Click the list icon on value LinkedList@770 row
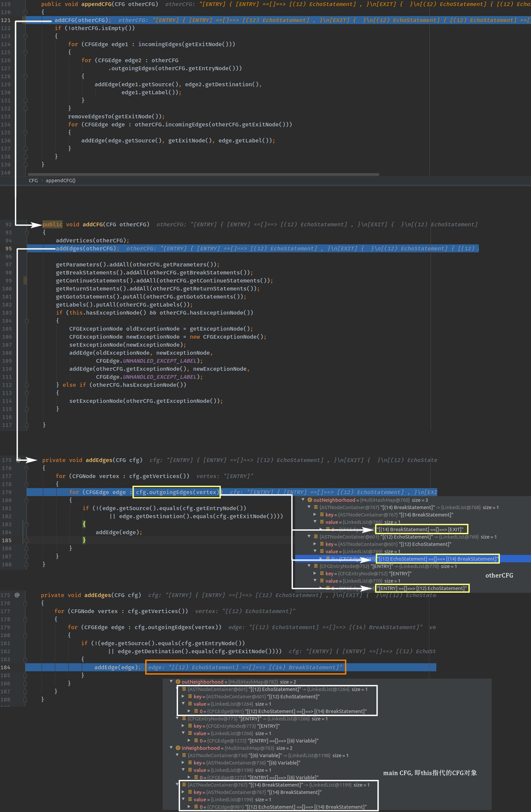The image size is (531, 812). point(322,581)
